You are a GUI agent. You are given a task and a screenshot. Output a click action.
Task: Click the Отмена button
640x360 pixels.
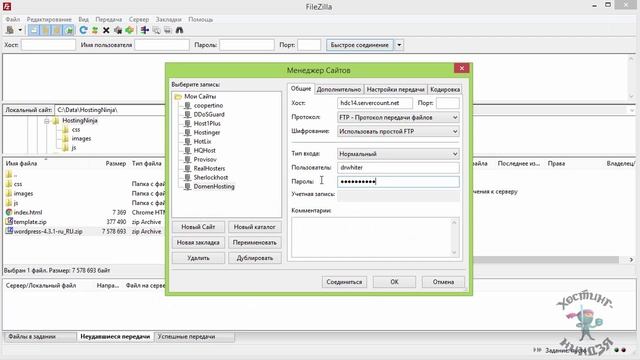[x=443, y=282]
